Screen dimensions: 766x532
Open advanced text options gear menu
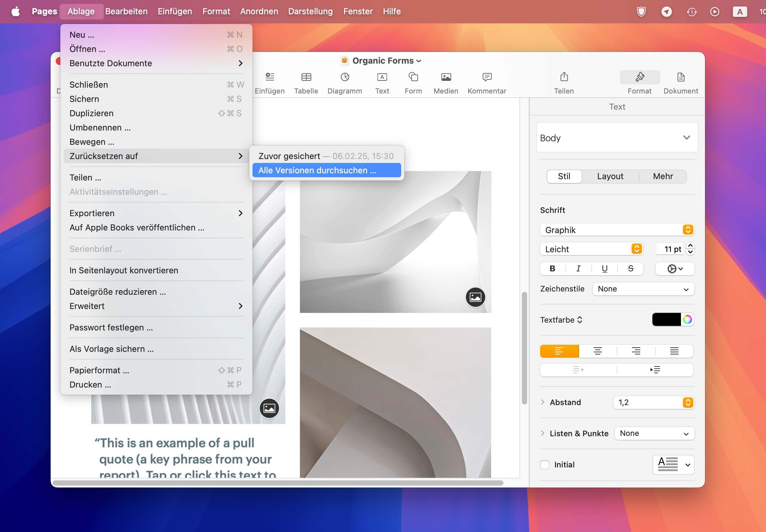click(x=675, y=269)
